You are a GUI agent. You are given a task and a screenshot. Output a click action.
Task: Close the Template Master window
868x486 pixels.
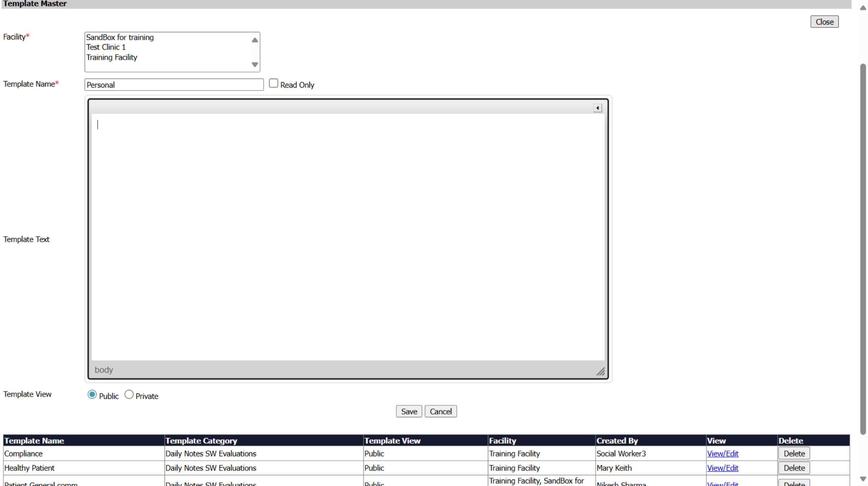point(825,22)
